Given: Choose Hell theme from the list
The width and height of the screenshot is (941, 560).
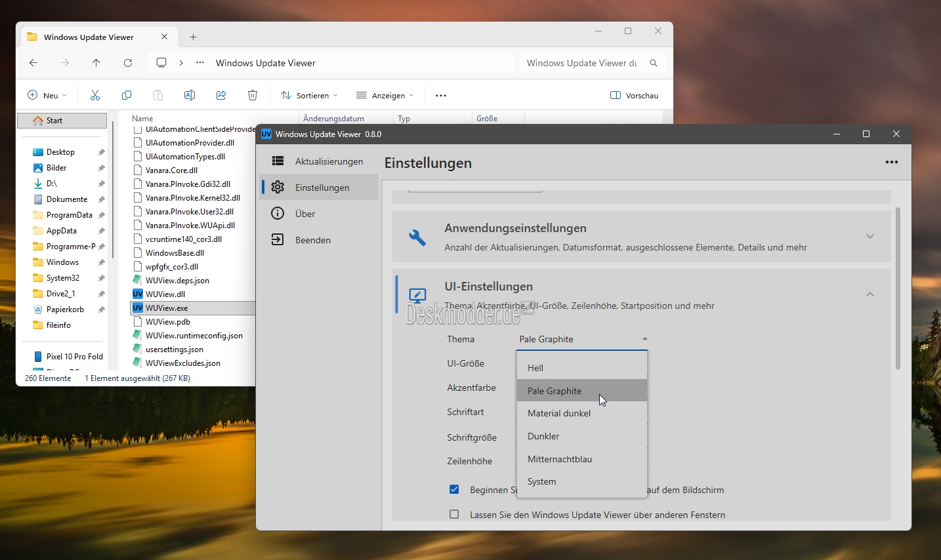Looking at the screenshot, I should [x=582, y=368].
